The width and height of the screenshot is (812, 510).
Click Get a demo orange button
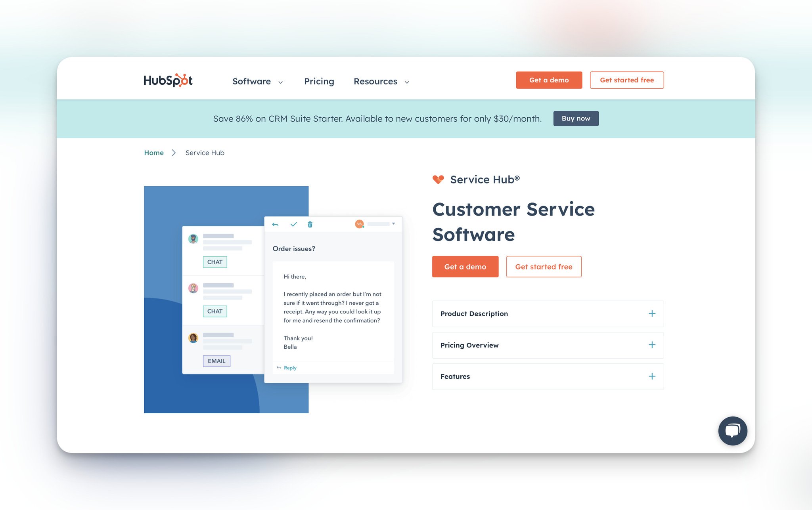point(465,266)
